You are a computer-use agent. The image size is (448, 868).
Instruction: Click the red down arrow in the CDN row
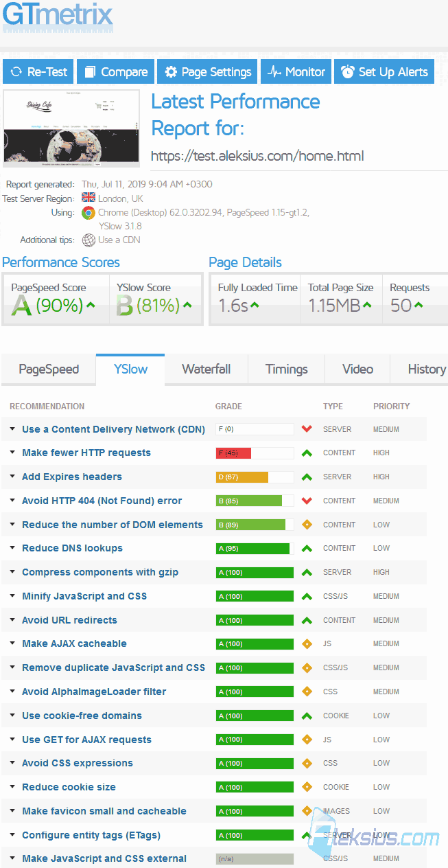pos(307,429)
